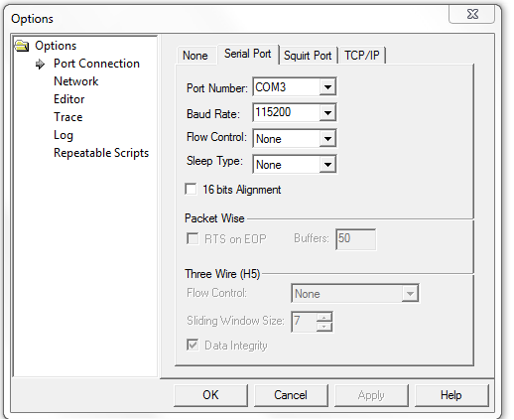This screenshot has height=420, width=514.
Task: Click the Options folder icon in tree
Action: [22, 46]
